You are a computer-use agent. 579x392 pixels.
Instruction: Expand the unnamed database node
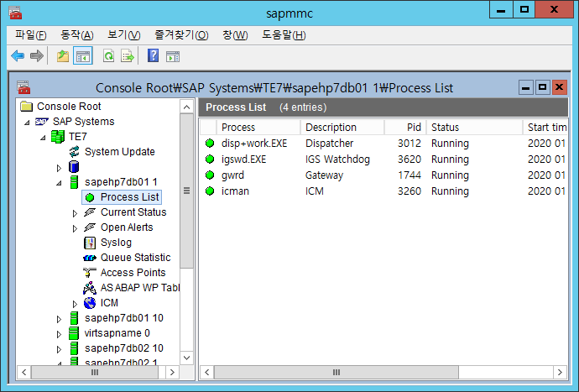[59, 168]
